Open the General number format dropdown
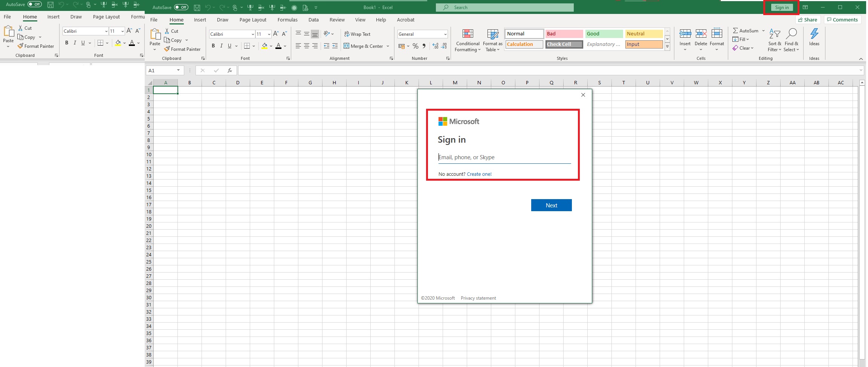 coord(445,34)
